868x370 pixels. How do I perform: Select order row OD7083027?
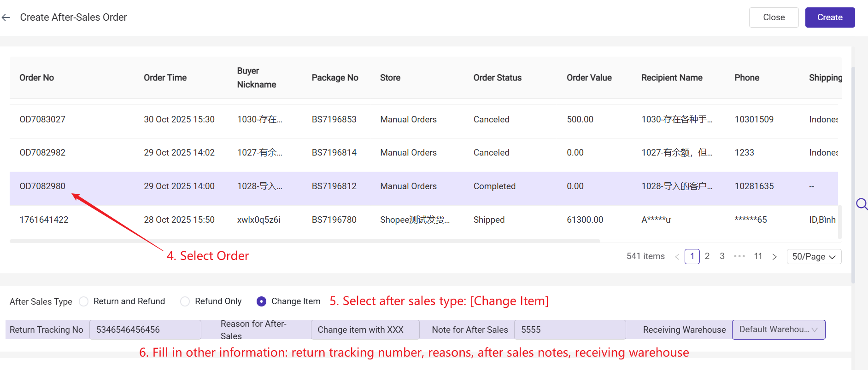tap(42, 120)
